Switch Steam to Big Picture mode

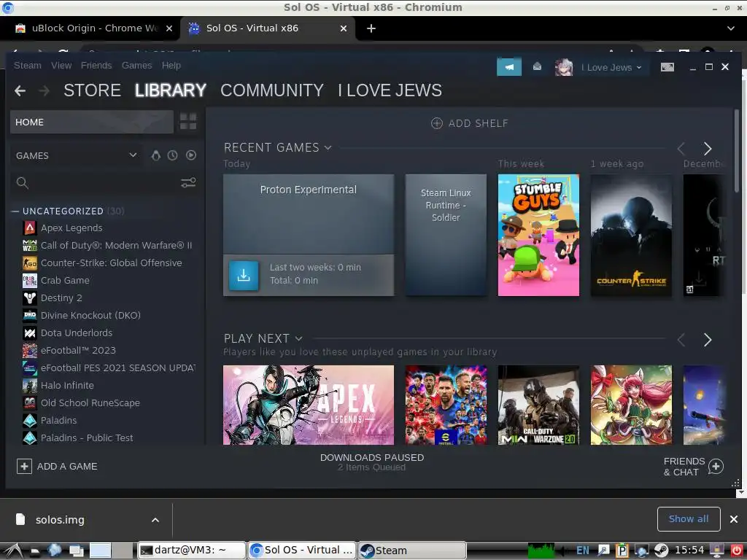click(667, 67)
